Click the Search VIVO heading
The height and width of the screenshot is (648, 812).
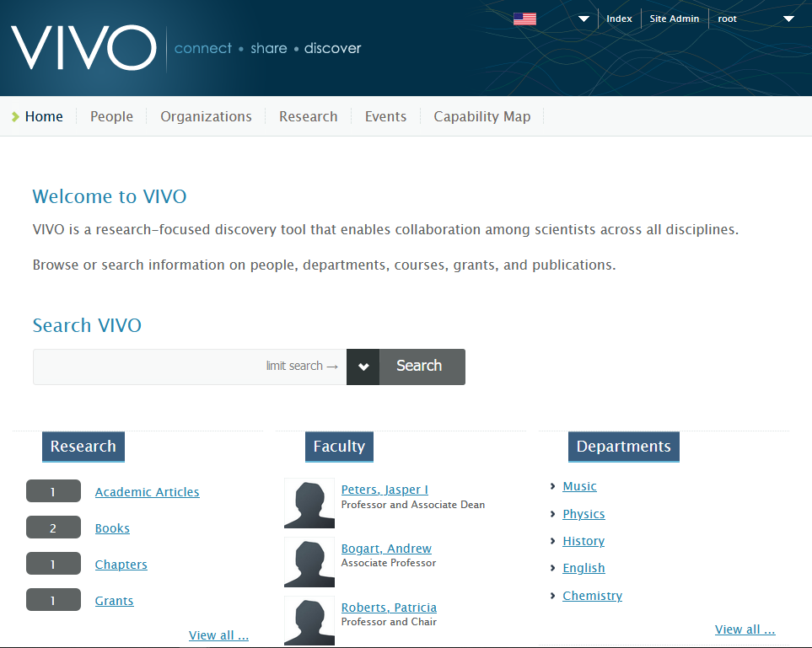[x=87, y=325]
